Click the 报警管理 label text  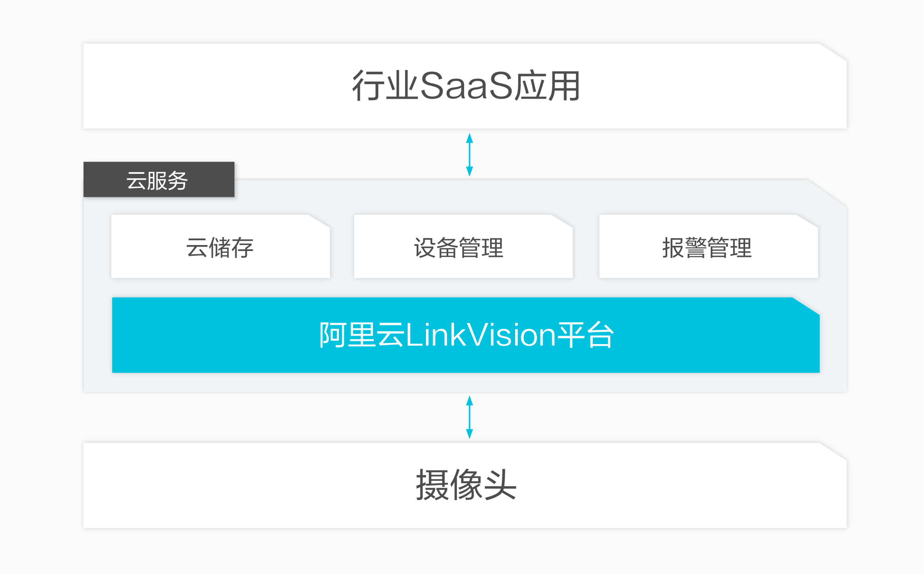click(707, 247)
